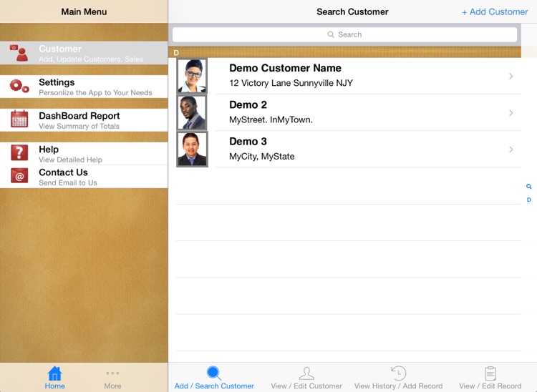The image size is (537, 392).
Task: Click the DashBoard Report calendar icon
Action: pos(19,119)
